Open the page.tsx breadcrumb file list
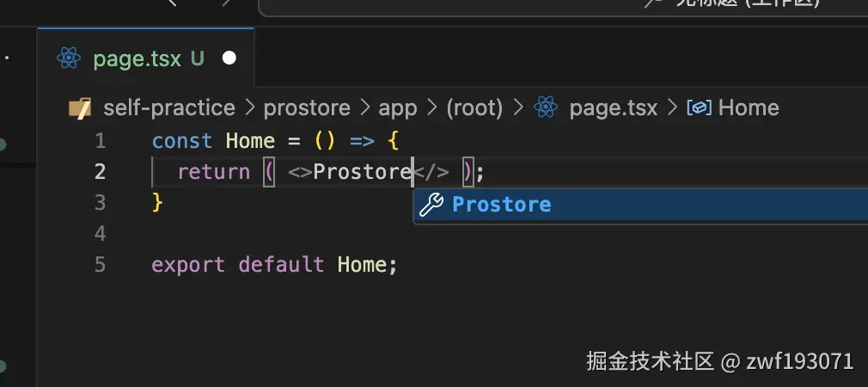The height and width of the screenshot is (387, 868). pos(614,108)
